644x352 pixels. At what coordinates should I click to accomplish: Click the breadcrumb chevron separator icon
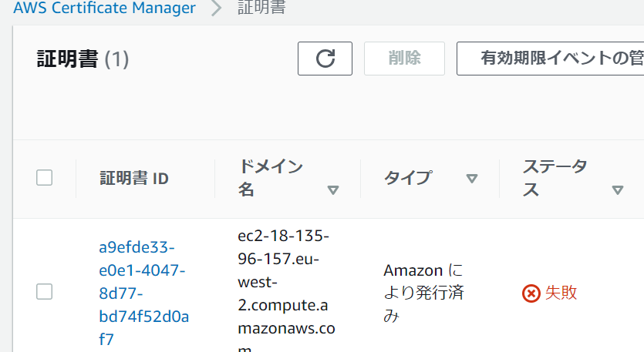coord(216,8)
